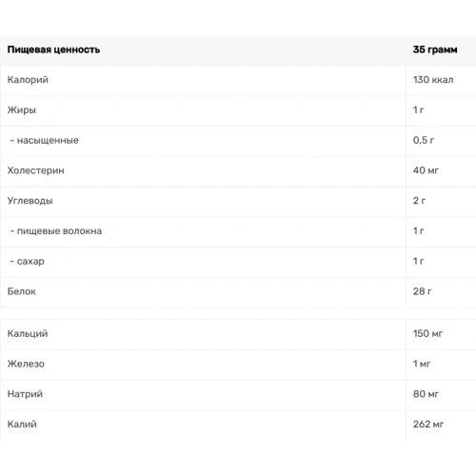476x476 pixels.
Task: Select the '- насыщенные' row label
Action: point(44,140)
